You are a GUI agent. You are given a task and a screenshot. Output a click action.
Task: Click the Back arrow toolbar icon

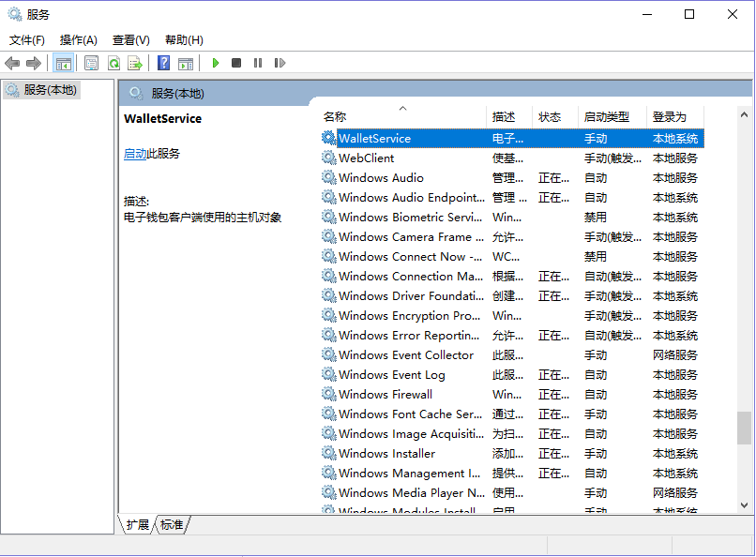pos(12,63)
